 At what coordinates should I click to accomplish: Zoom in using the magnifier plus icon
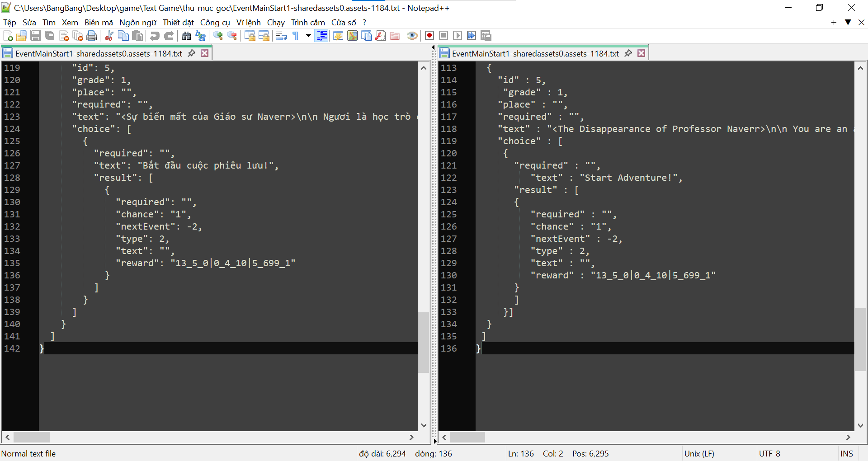[x=218, y=36]
